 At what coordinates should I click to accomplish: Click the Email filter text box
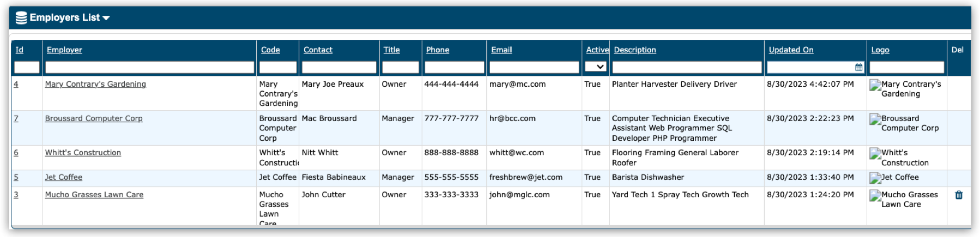coord(534,67)
